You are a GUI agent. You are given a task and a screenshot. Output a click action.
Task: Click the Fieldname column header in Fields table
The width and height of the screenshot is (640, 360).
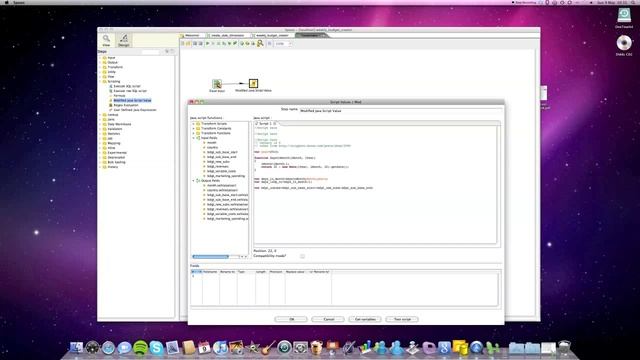coord(211,272)
